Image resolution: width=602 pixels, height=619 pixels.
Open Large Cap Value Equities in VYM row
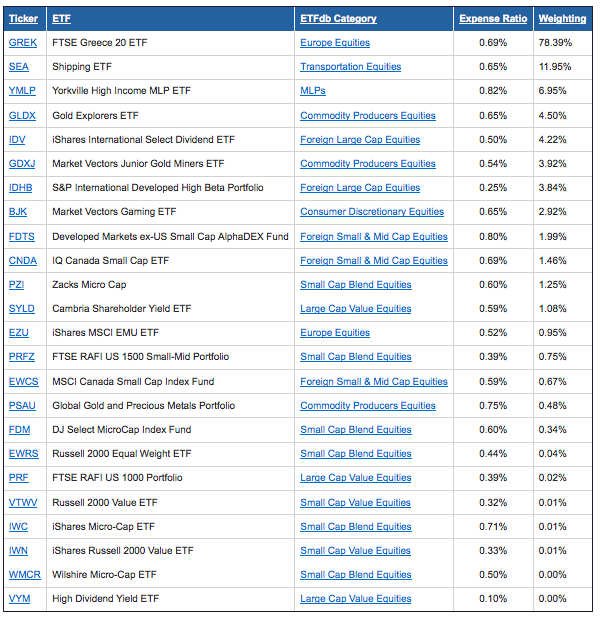(x=356, y=600)
